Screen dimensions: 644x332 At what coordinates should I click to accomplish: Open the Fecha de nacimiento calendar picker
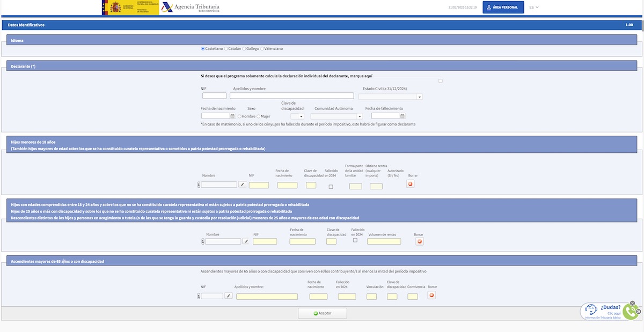click(233, 116)
